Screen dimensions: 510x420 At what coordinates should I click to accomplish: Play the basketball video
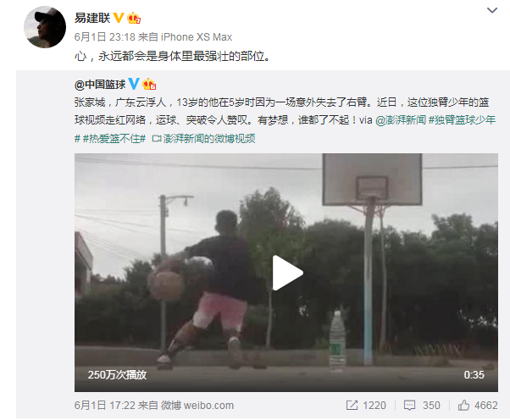click(287, 273)
